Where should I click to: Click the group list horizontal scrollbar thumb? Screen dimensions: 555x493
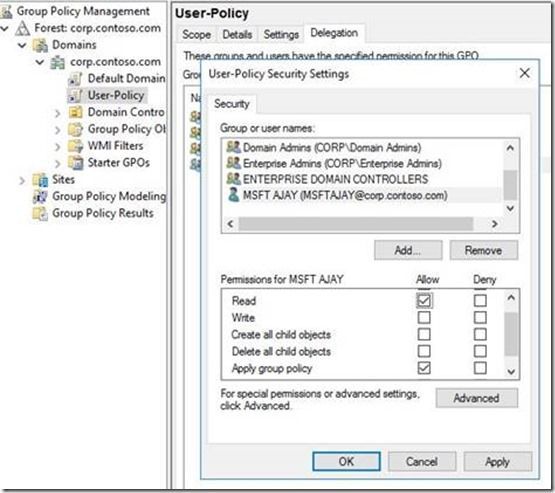click(x=356, y=224)
